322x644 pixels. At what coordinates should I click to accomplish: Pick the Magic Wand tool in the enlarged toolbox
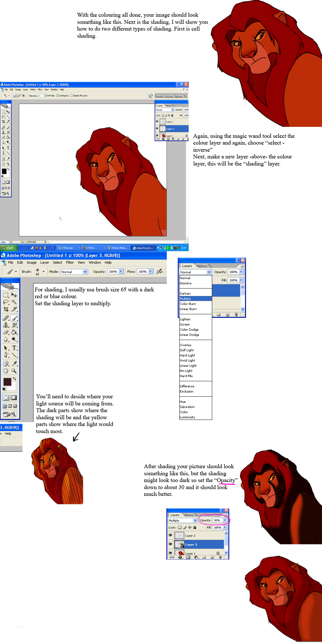(14, 302)
